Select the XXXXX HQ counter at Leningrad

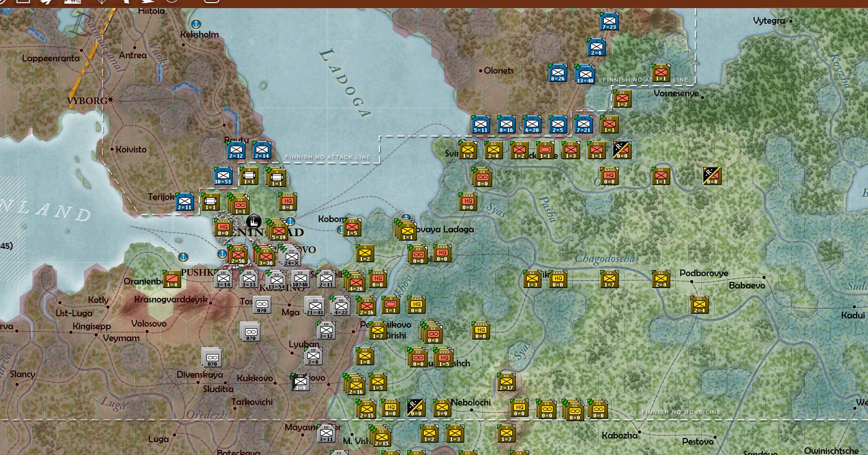(x=223, y=228)
